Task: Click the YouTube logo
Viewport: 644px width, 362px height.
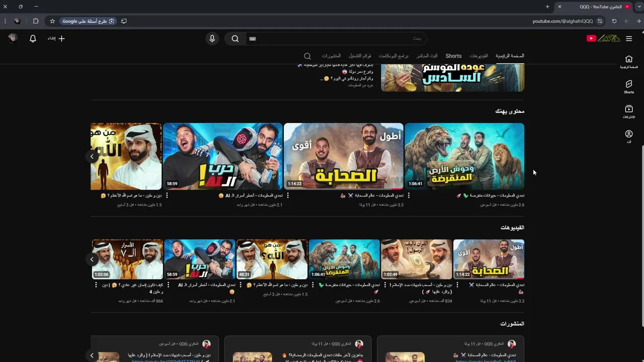Action: [x=603, y=38]
